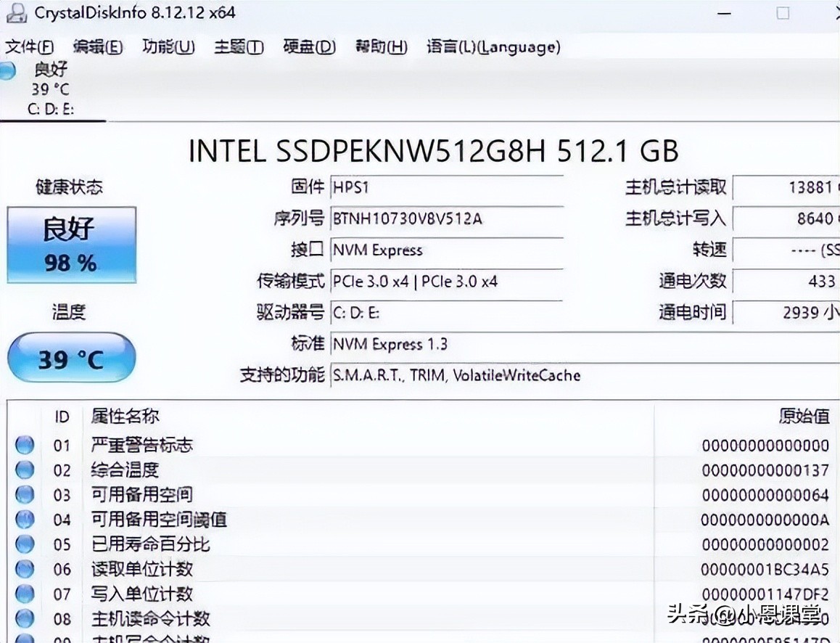This screenshot has width=840, height=643.
Task: Open the 硬盘(D) drive selection menu
Action: click(308, 46)
